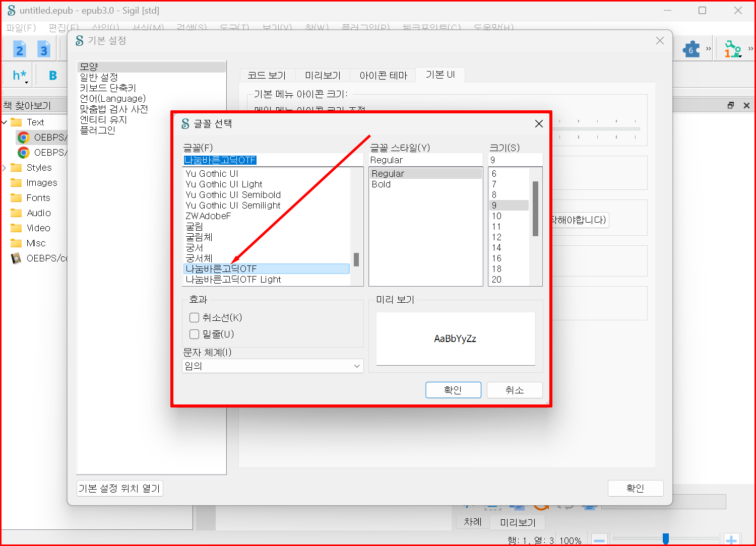Select the Text folder in book browser

pyautogui.click(x=35, y=122)
